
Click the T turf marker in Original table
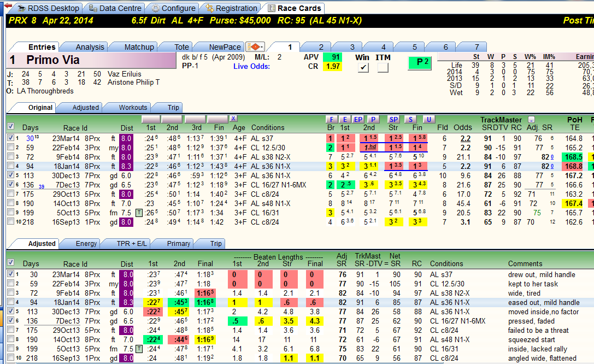pyautogui.click(x=139, y=213)
